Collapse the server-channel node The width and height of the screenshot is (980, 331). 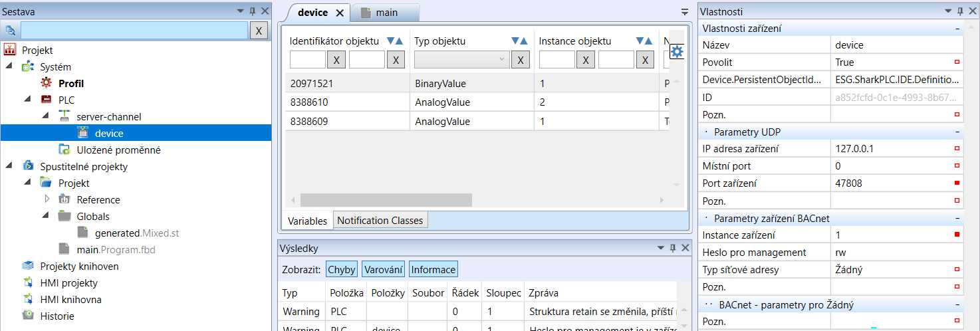pos(46,117)
